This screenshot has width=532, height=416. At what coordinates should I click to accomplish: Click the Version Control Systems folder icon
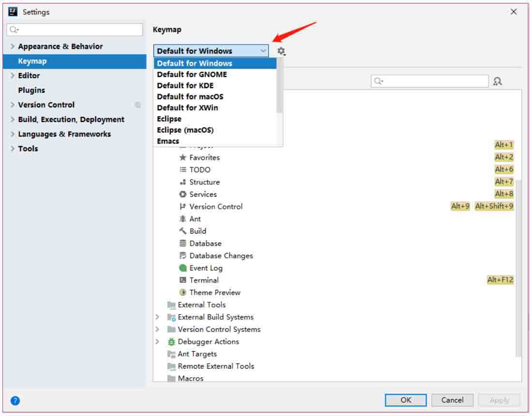point(171,329)
